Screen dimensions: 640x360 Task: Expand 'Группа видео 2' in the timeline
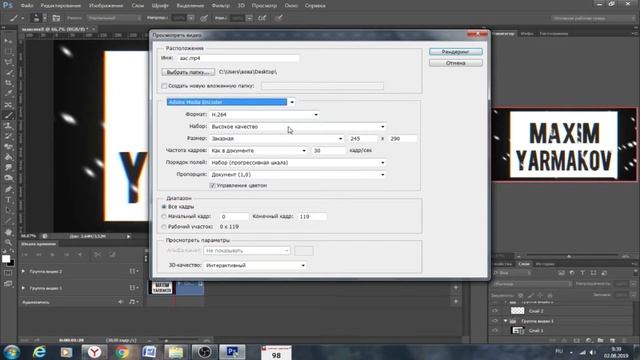click(x=23, y=271)
